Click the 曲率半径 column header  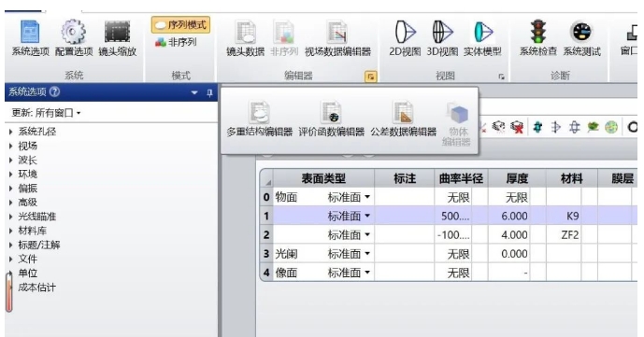(x=461, y=178)
